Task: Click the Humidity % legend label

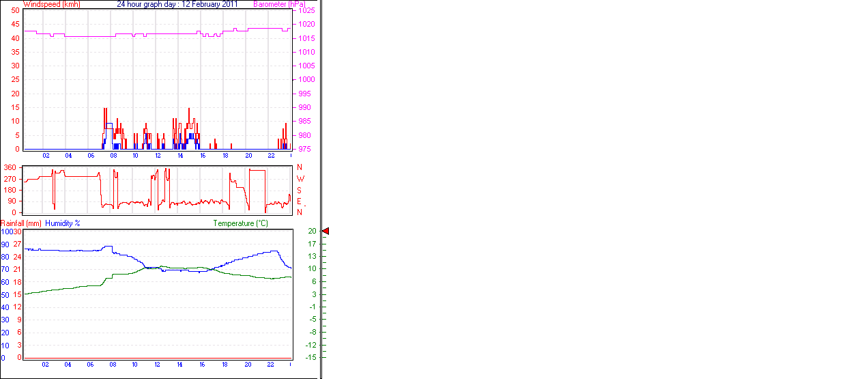Action: (x=63, y=223)
